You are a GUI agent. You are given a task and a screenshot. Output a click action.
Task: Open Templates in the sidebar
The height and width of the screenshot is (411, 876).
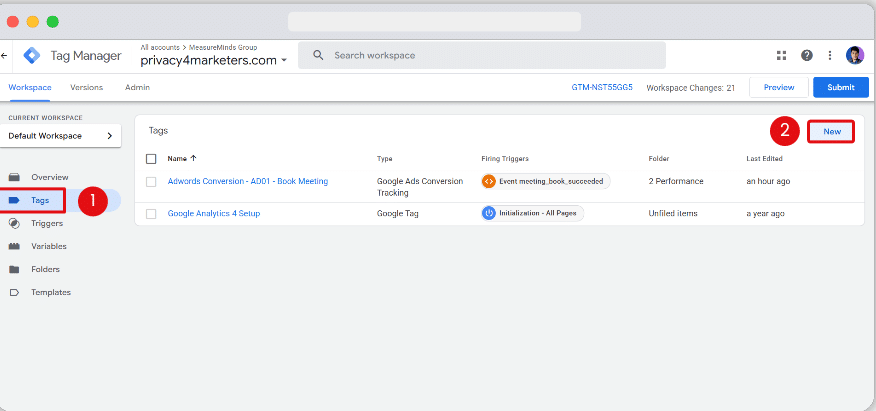click(x=51, y=292)
